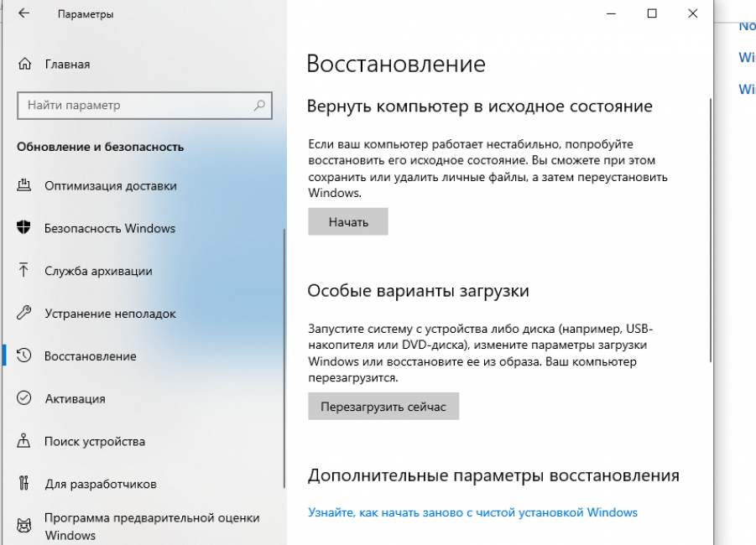Click the back arrow in Settings
Viewport: 756px width, 545px height.
coord(23,13)
